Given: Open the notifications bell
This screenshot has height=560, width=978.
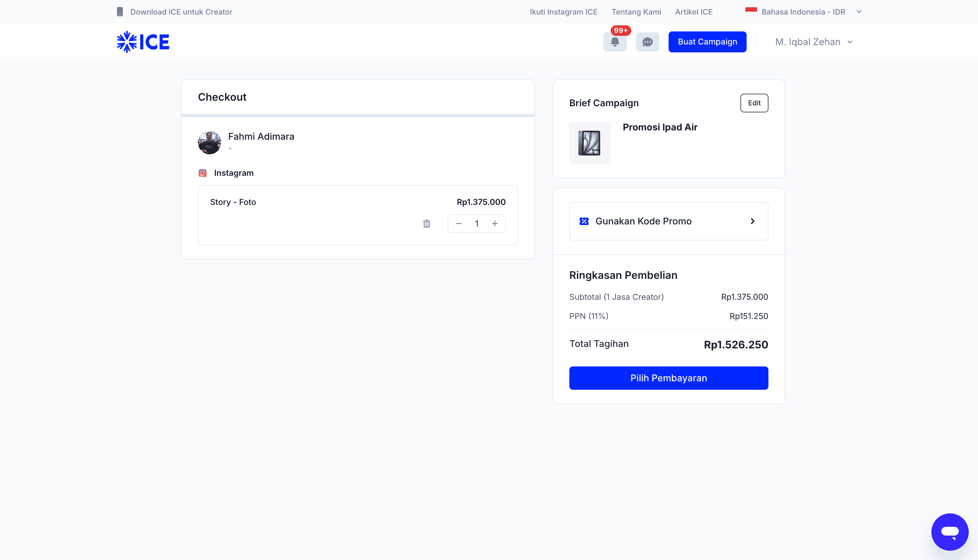Looking at the screenshot, I should [614, 42].
